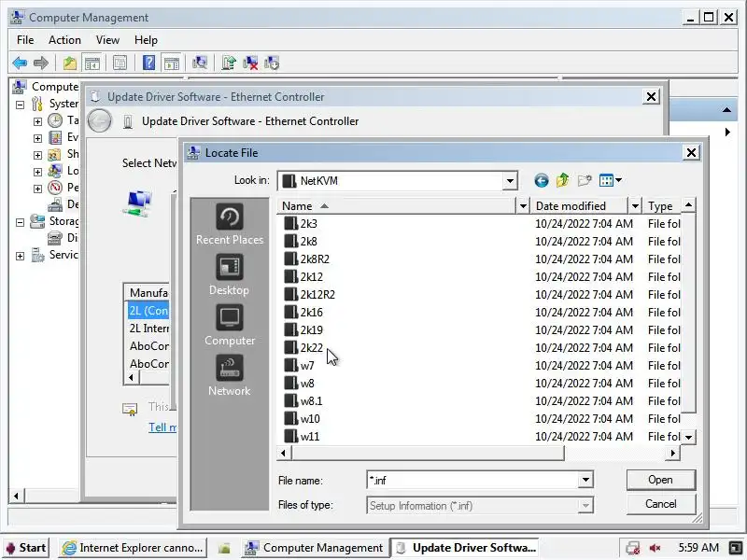
Task: Close the Locate File dialog
Action: click(x=691, y=153)
